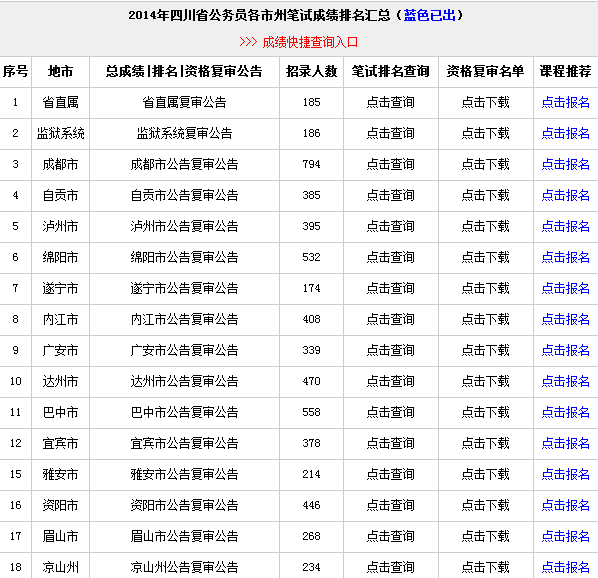
Task: Open 自贡市公告复审公告 link
Action: pyautogui.click(x=184, y=195)
